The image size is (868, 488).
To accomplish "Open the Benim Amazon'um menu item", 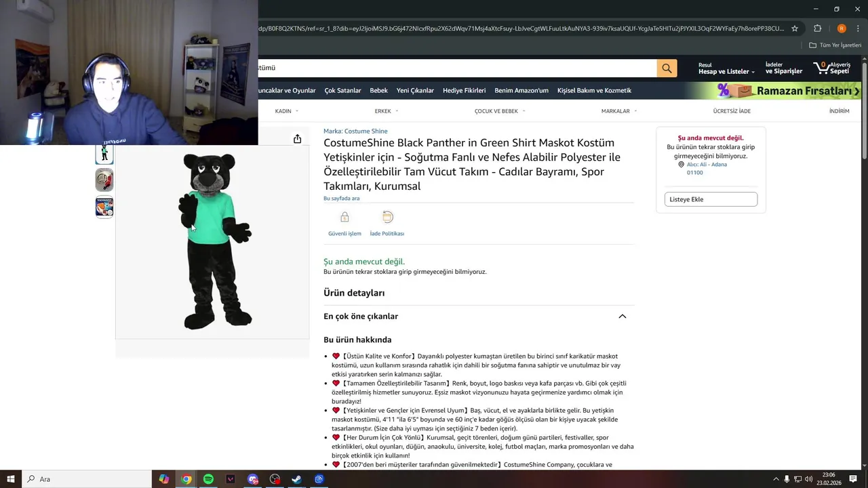I will pyautogui.click(x=521, y=91).
